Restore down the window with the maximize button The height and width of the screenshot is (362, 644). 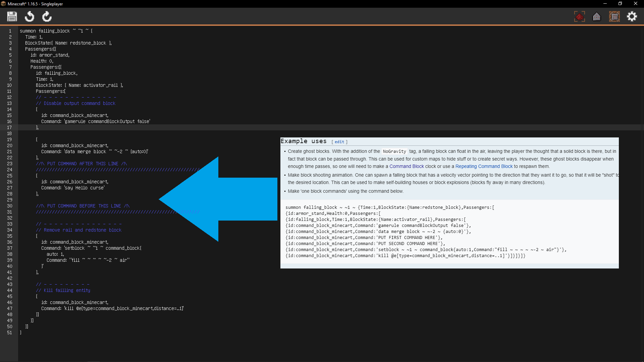tap(620, 4)
